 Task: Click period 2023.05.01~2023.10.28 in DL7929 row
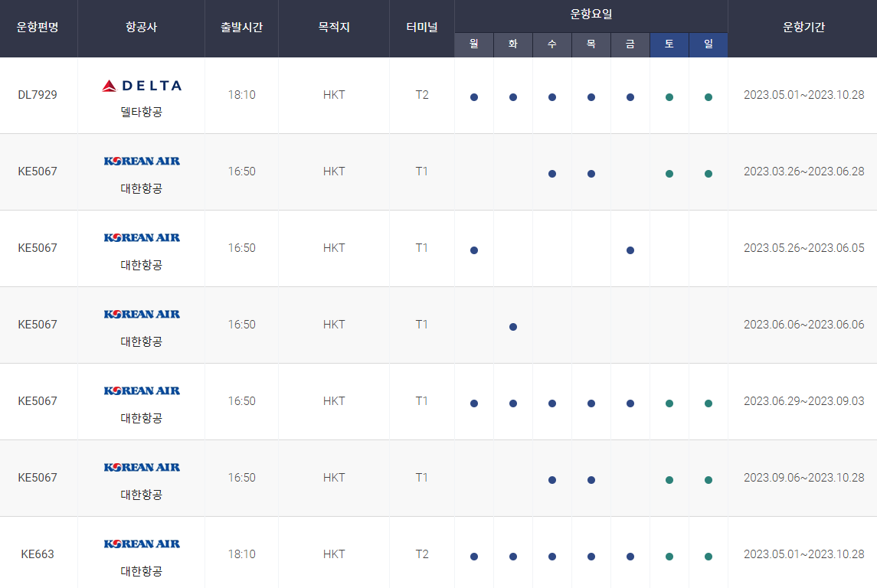click(803, 95)
